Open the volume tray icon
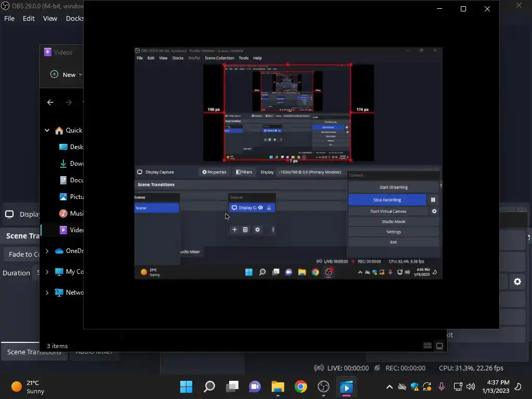 [x=471, y=387]
